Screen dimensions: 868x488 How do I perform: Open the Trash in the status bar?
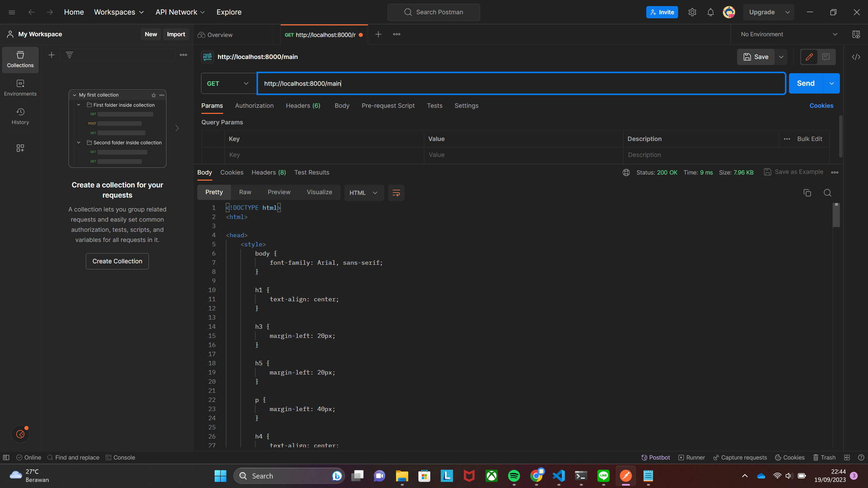[824, 457]
